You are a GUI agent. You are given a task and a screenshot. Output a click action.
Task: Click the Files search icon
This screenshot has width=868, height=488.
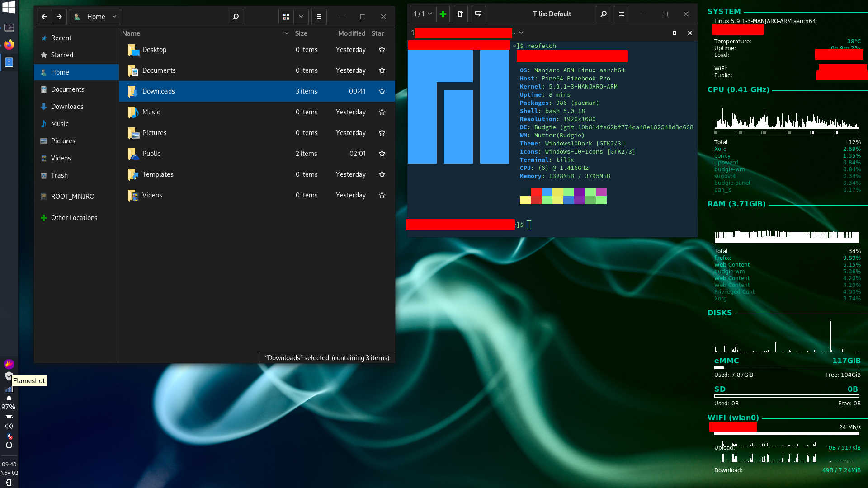(x=235, y=17)
